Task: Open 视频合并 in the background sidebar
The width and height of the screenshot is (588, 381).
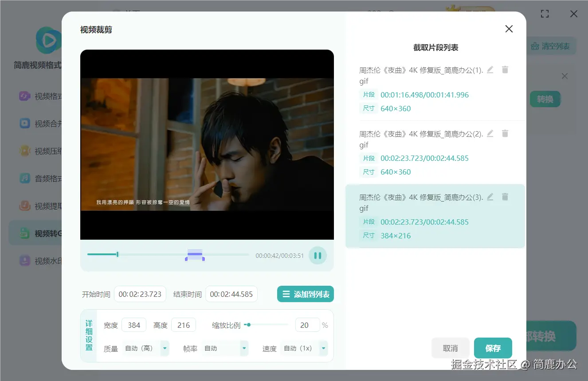Action: (x=40, y=124)
